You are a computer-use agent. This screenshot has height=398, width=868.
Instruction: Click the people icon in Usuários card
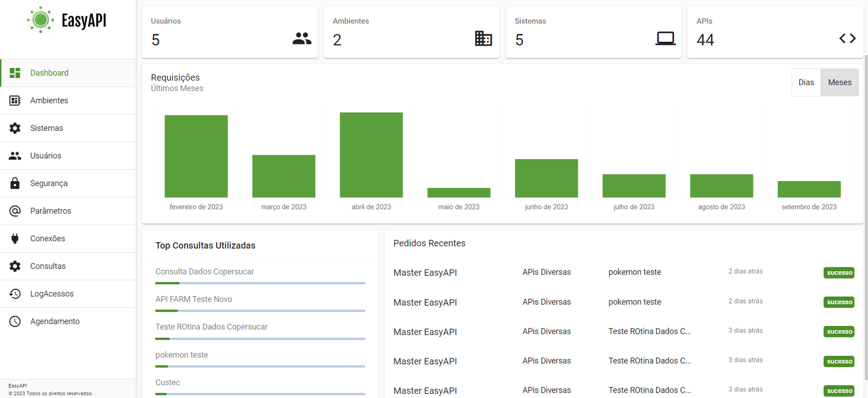click(x=302, y=38)
